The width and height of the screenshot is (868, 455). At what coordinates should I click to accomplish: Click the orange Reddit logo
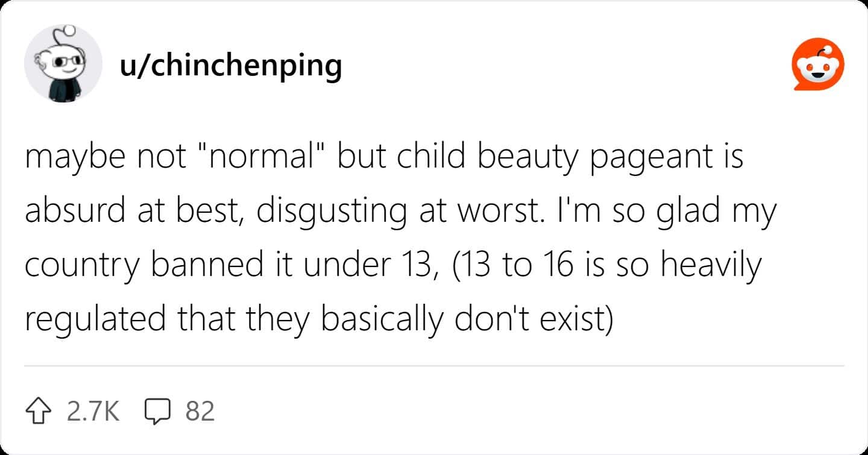pyautogui.click(x=817, y=64)
